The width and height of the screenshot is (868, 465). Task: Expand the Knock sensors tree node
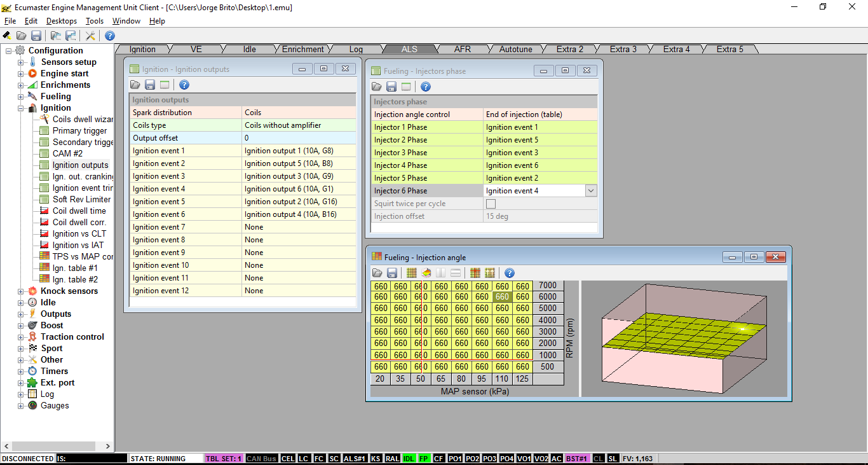click(x=21, y=291)
